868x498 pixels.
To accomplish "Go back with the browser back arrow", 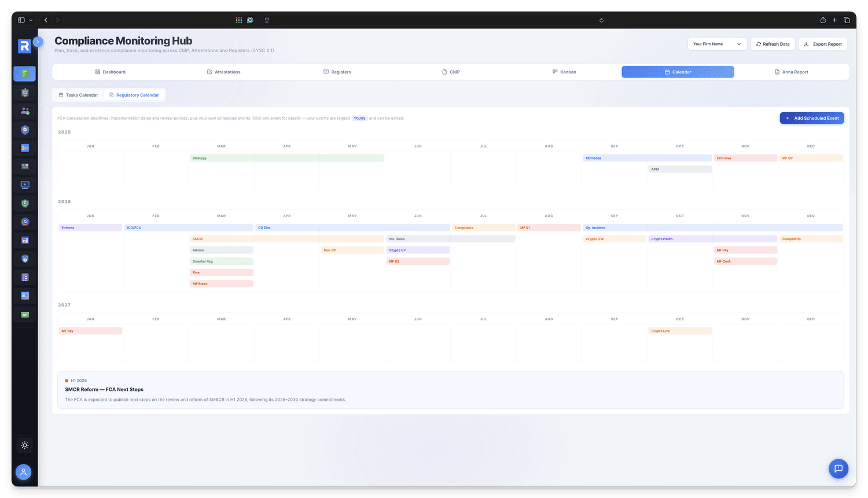I will [46, 20].
